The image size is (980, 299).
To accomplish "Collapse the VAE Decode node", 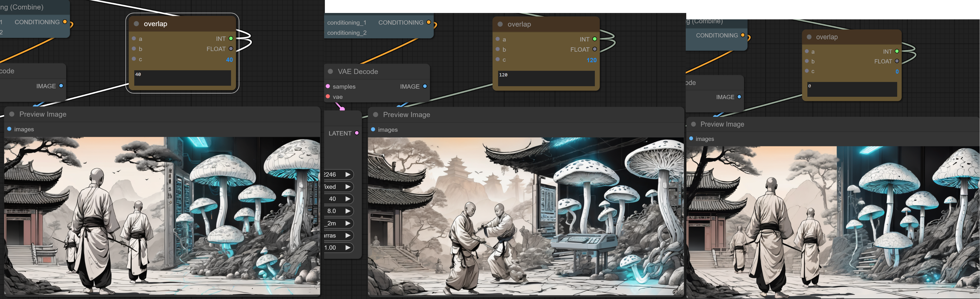I will pyautogui.click(x=330, y=72).
